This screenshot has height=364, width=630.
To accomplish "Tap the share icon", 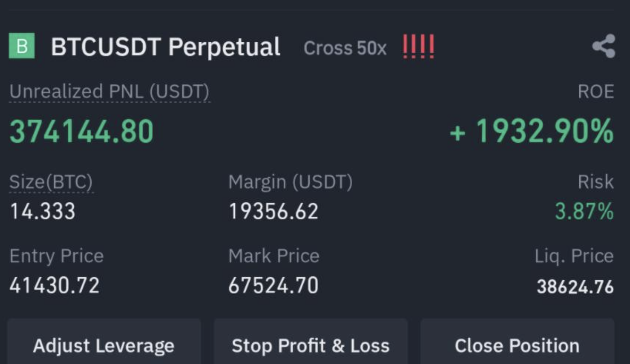I will click(604, 46).
